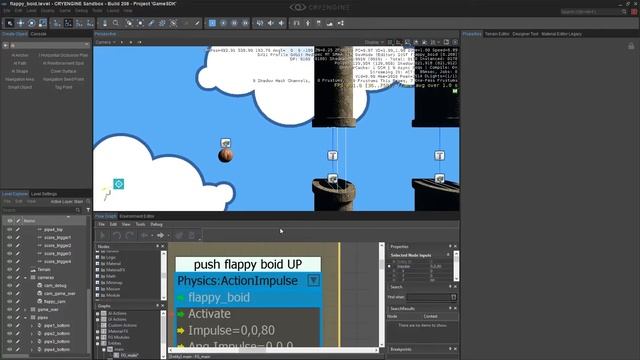
Task: Click the Run flow graph play icon
Action: [x=102, y=235]
